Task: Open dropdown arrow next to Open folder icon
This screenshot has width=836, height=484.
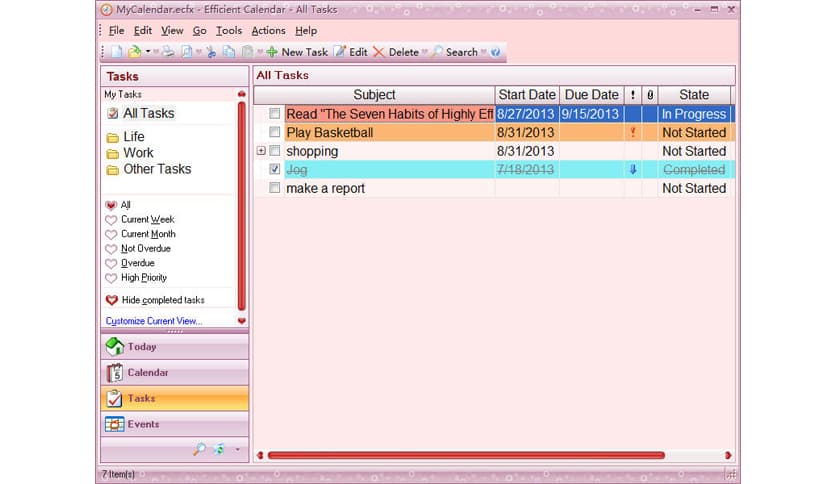Action: (148, 52)
